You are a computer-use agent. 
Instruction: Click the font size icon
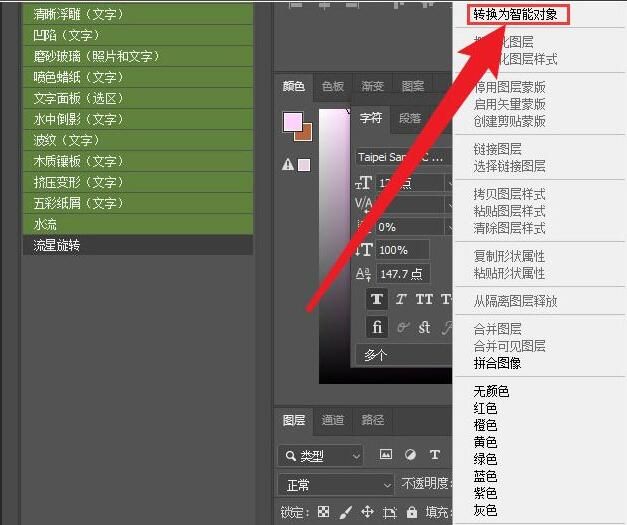(x=364, y=183)
